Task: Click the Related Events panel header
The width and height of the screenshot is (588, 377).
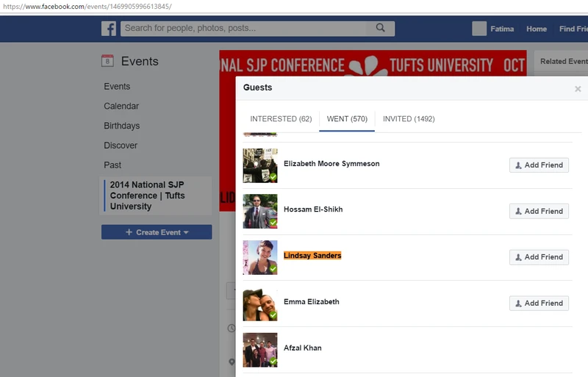Action: pyautogui.click(x=562, y=62)
